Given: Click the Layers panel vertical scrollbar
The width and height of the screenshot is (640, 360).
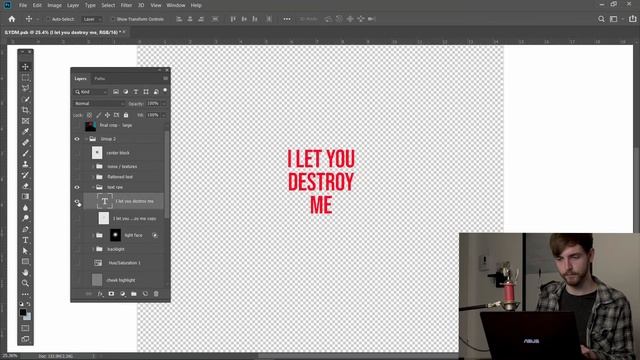Looking at the screenshot, I should pyautogui.click(x=167, y=174).
